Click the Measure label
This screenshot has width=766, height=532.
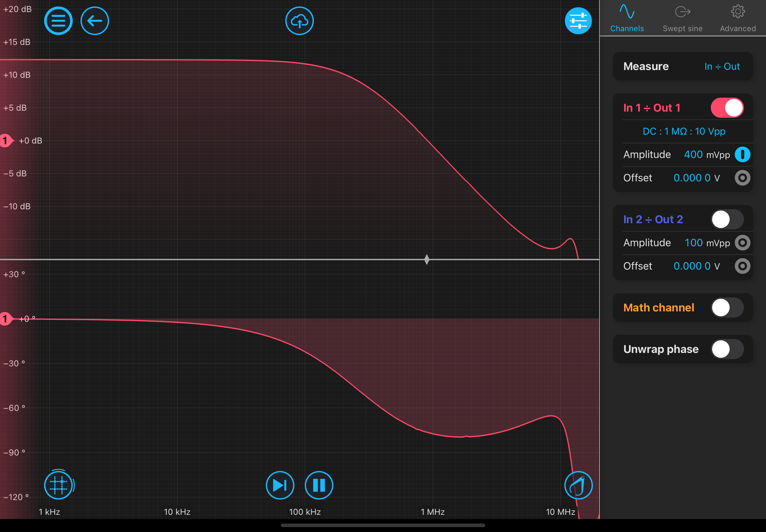point(646,66)
